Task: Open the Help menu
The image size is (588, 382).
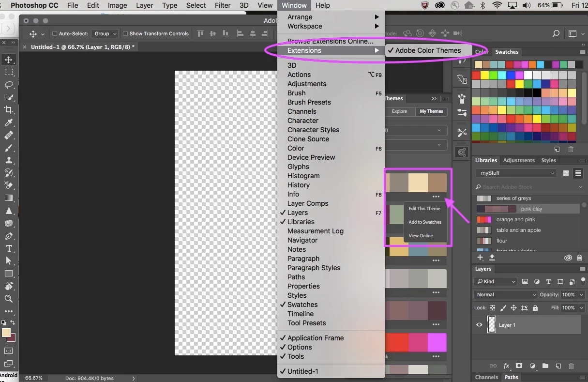Action: coord(322,5)
